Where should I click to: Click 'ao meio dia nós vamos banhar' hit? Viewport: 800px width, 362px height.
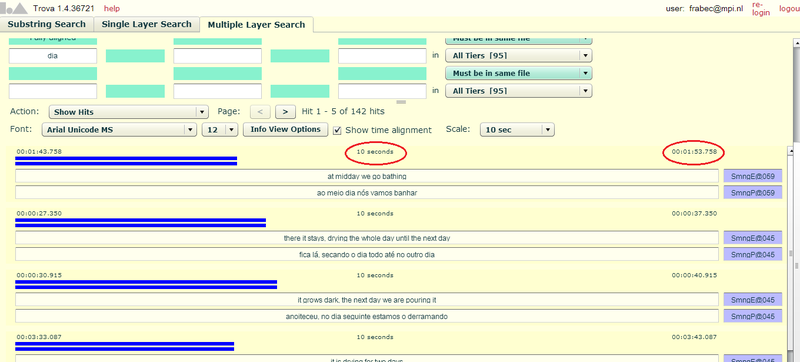(x=367, y=193)
